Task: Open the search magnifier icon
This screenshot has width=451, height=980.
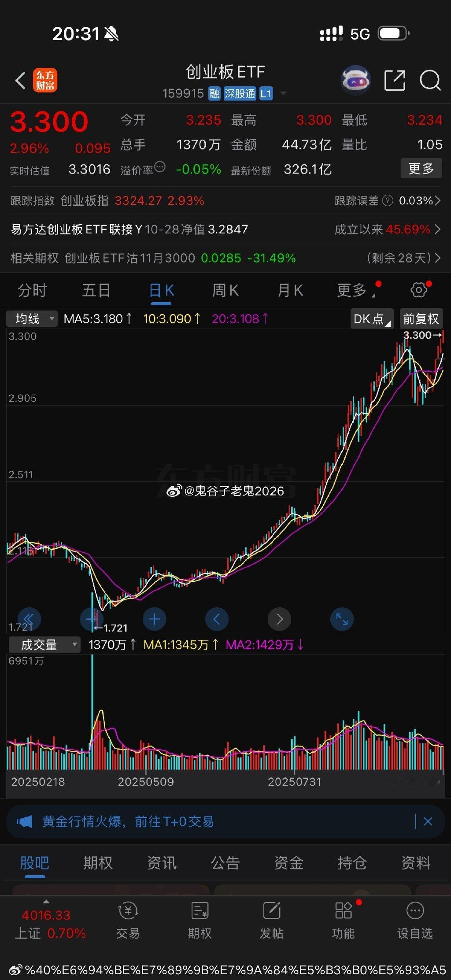Action: 430,81
